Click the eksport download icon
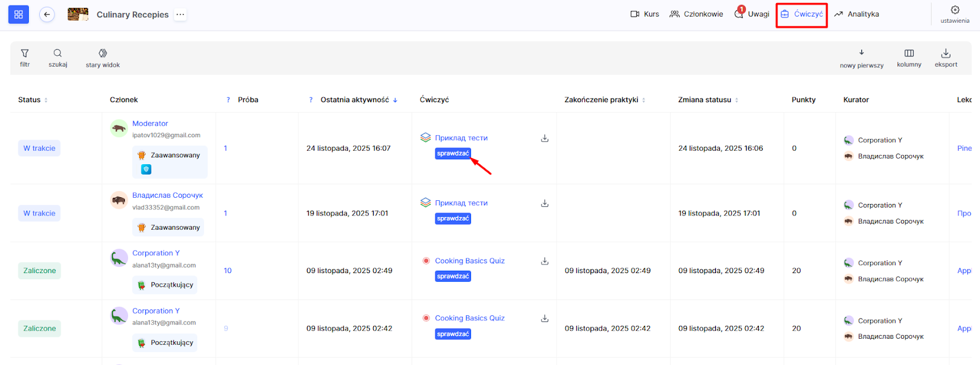Screen dimensions: 980x365 coord(946,54)
